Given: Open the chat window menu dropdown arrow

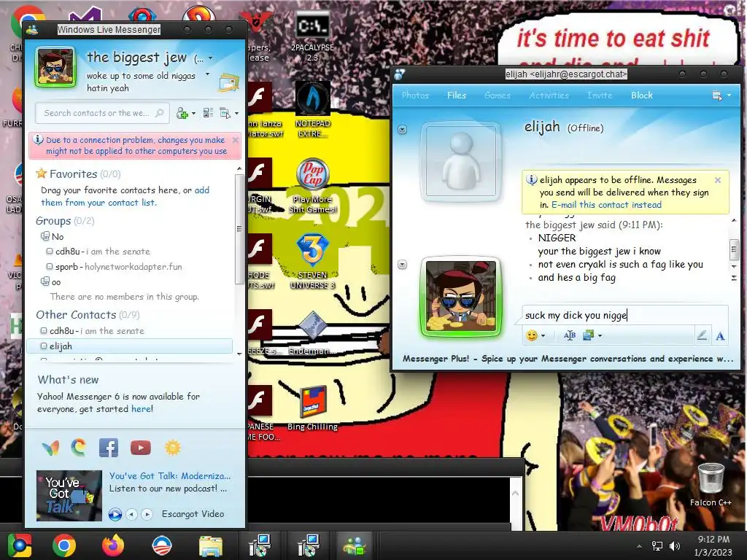Looking at the screenshot, I should (729, 96).
